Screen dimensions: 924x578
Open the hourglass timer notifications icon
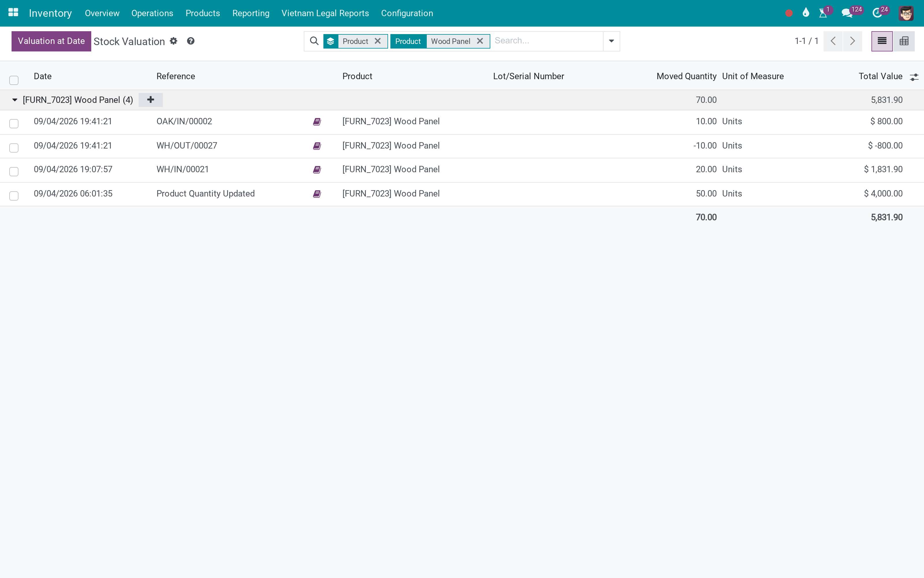pos(823,13)
